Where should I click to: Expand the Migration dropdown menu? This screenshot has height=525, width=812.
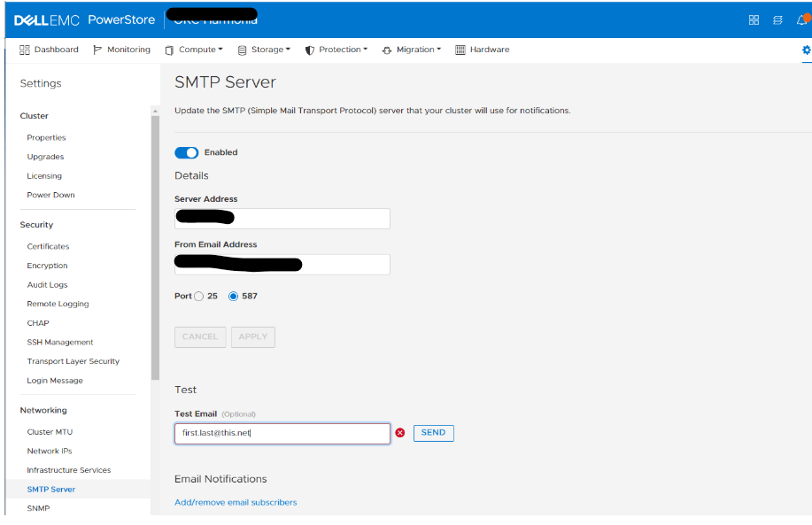click(411, 50)
